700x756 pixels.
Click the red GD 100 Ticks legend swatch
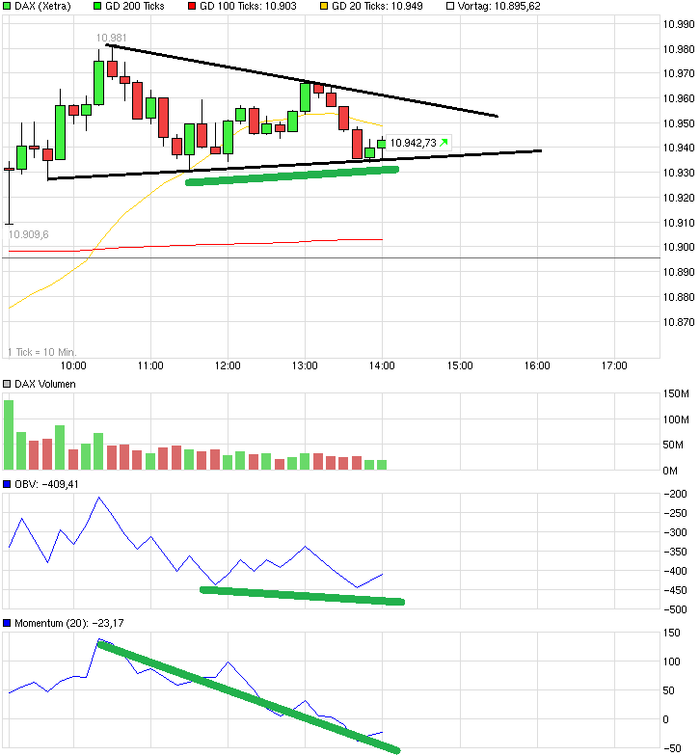191,6
